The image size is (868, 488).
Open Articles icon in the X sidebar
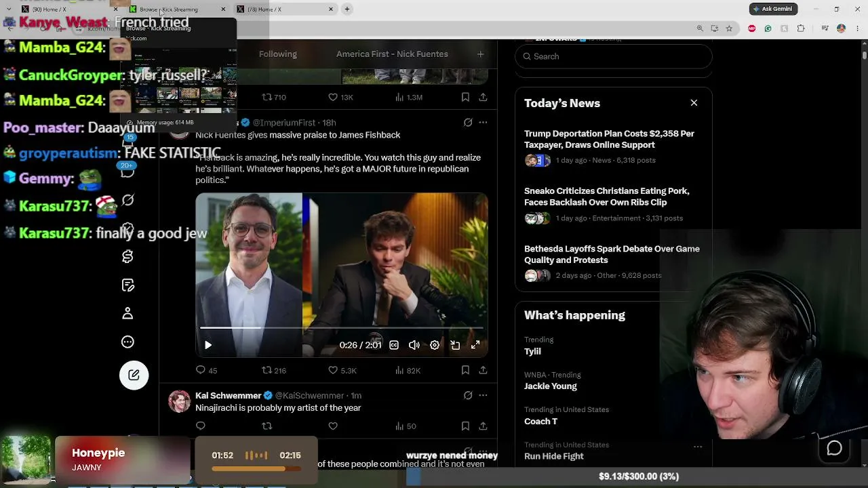tap(127, 285)
